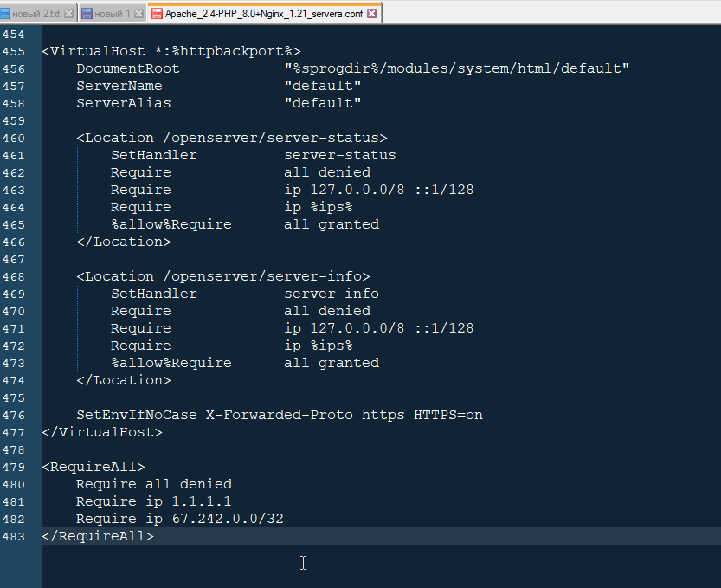Click the opening <RequireAll> tag

(x=93, y=467)
